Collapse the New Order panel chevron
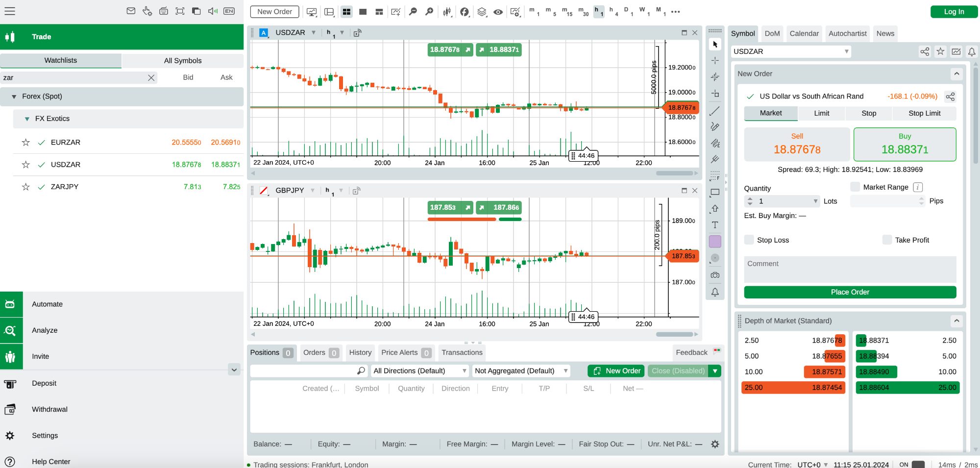Screen dimensions: 980x468 [956, 74]
